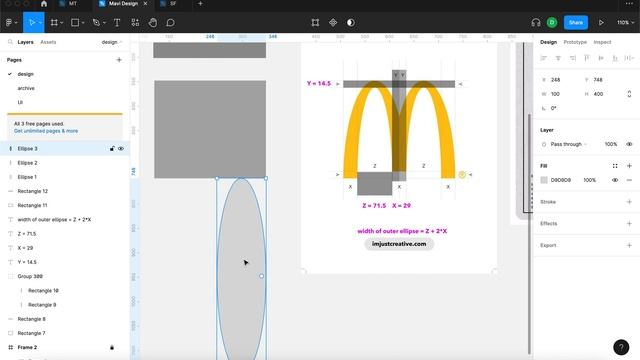Click the green user avatar
The width and height of the screenshot is (640, 360).
[552, 23]
